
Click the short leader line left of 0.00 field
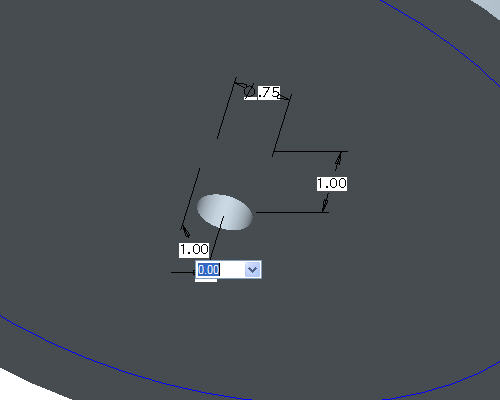click(x=183, y=272)
